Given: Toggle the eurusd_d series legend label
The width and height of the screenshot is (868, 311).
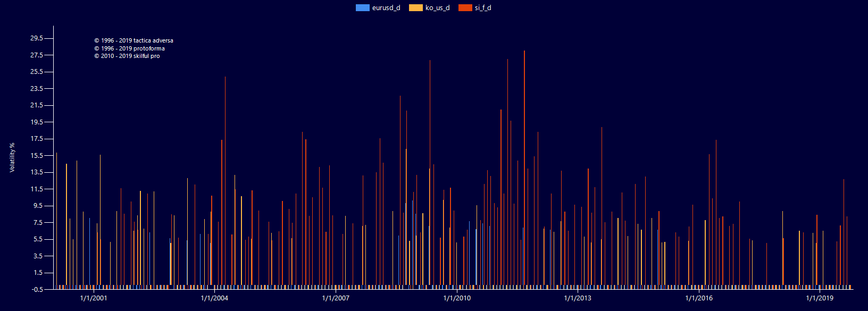Looking at the screenshot, I should [386, 8].
